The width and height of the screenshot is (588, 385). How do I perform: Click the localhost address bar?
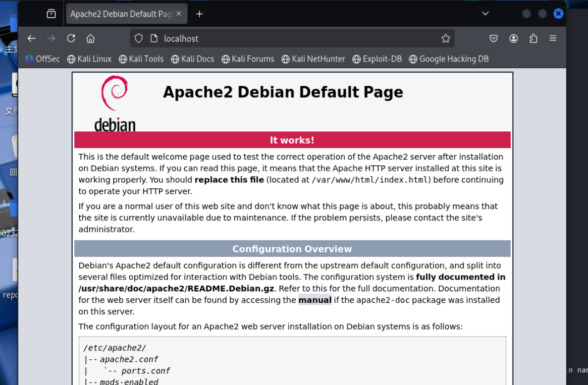click(x=292, y=38)
